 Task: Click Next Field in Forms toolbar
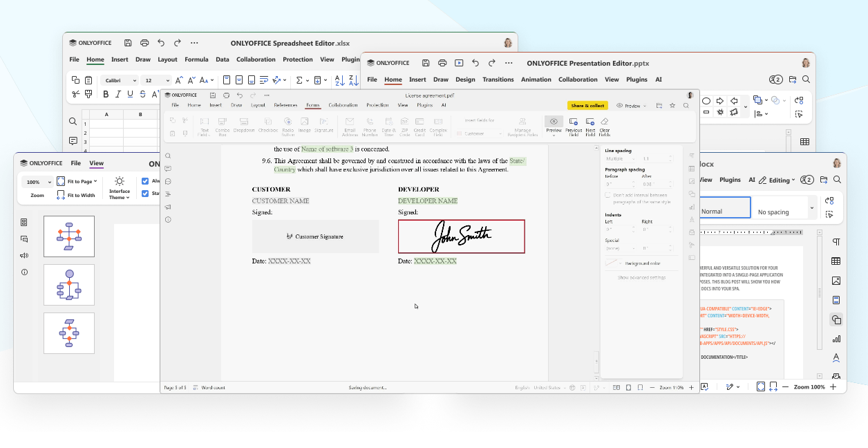590,125
